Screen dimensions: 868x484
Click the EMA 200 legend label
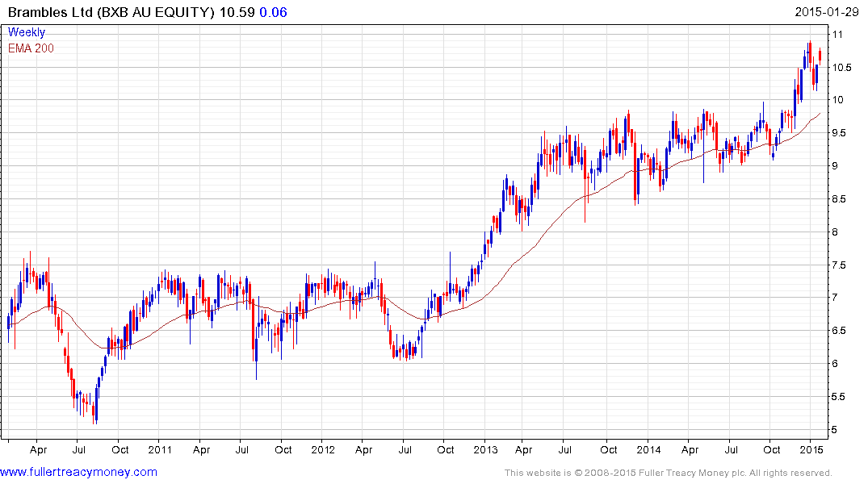[31, 48]
